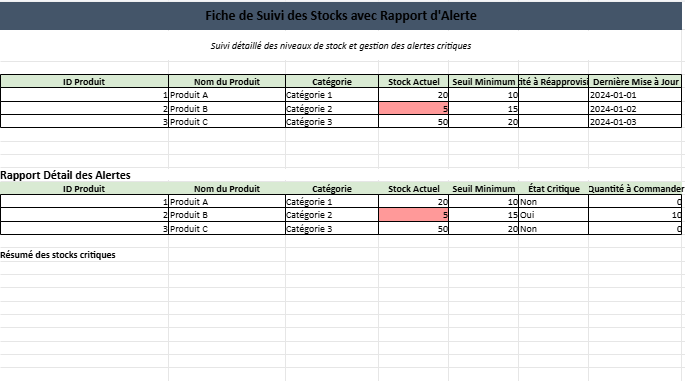Click the italic subtitle 'Suivi détaillé des niveaux'

[341, 46]
